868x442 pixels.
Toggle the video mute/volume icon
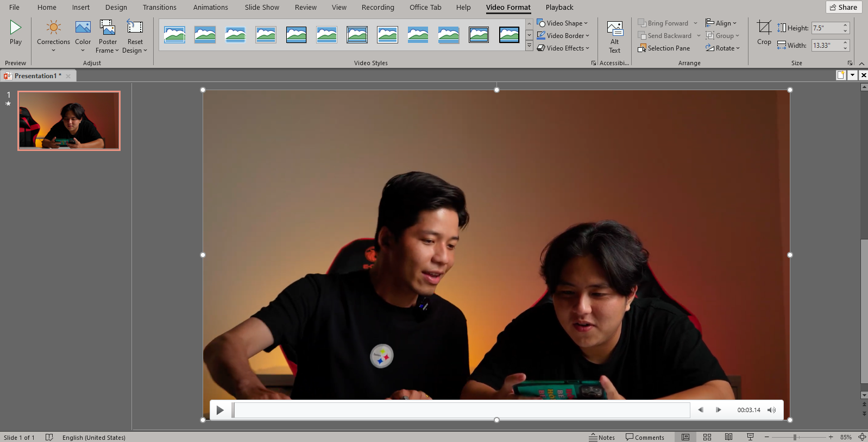[771, 410]
